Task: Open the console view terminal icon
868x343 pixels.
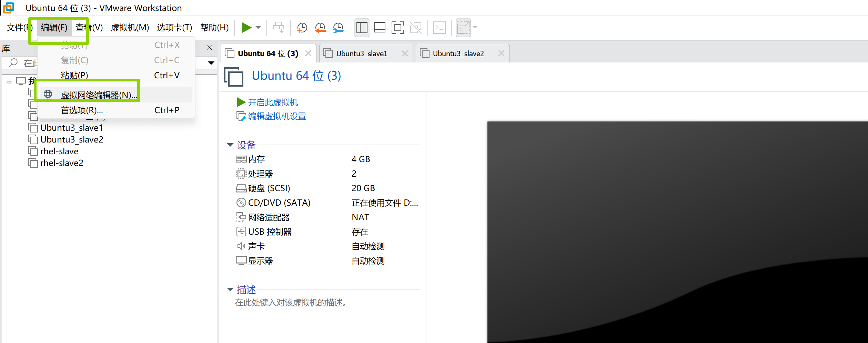Action: pyautogui.click(x=439, y=28)
